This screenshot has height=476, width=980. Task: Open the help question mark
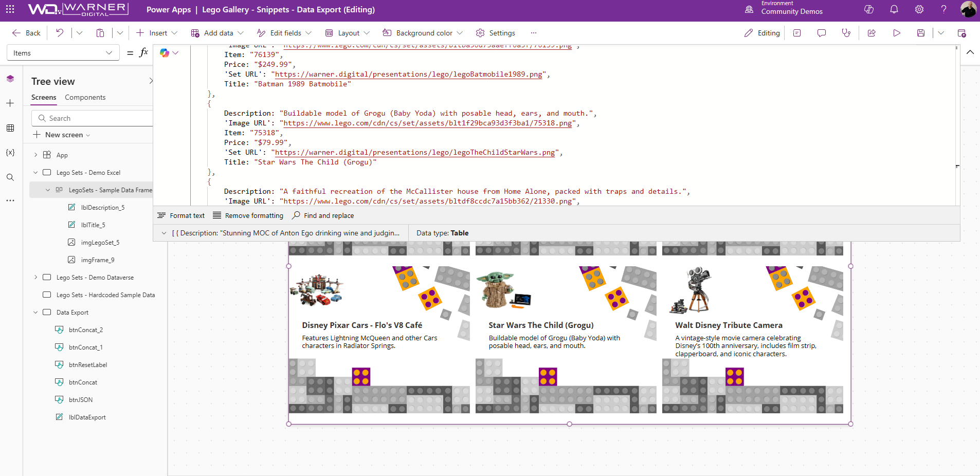[x=943, y=9]
